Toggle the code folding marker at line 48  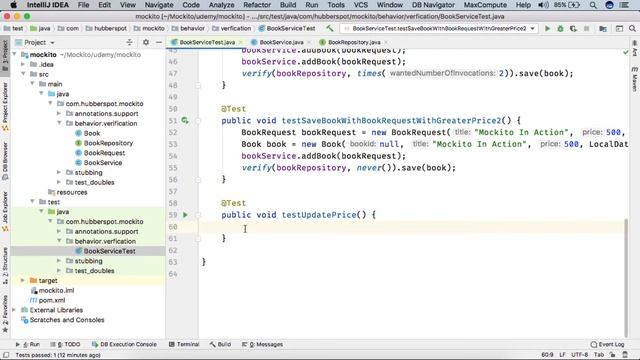(x=198, y=85)
